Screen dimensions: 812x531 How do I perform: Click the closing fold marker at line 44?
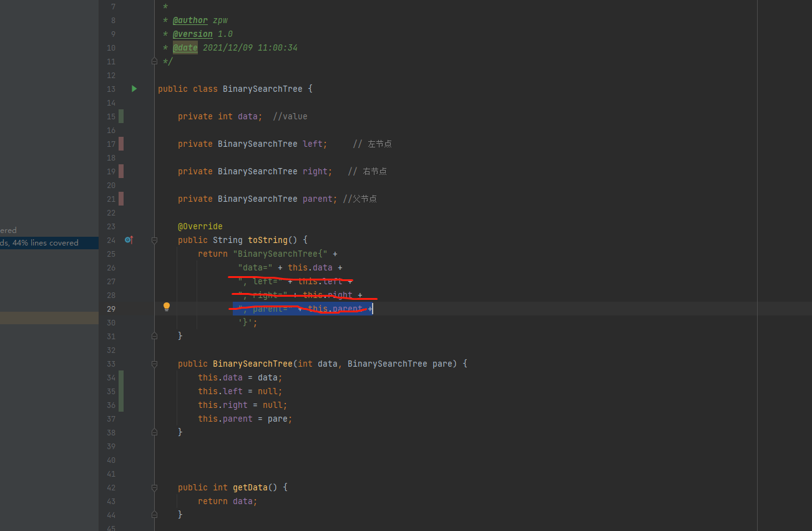[154, 515]
